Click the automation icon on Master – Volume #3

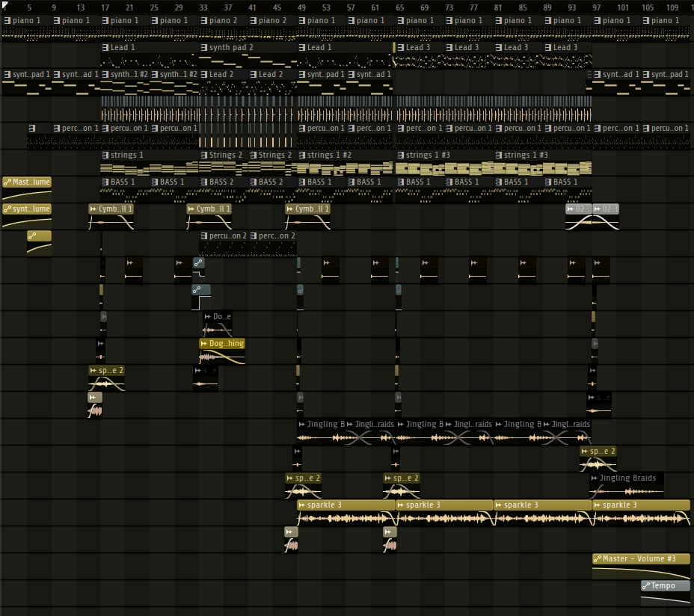pos(598,559)
